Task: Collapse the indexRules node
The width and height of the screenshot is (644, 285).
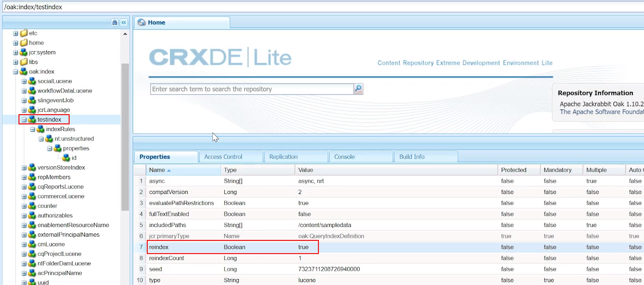Action: (32, 130)
